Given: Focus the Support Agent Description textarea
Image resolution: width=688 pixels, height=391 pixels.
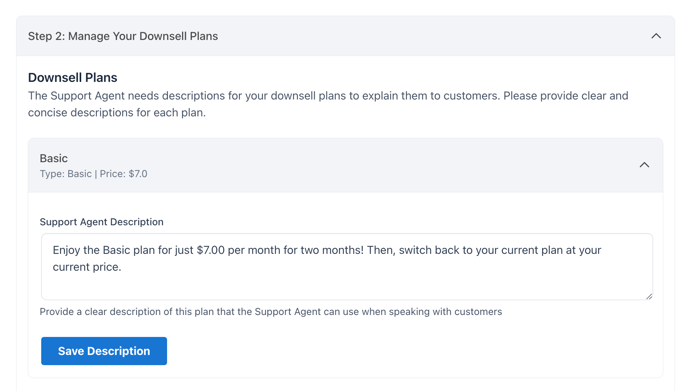Looking at the screenshot, I should pyautogui.click(x=347, y=267).
